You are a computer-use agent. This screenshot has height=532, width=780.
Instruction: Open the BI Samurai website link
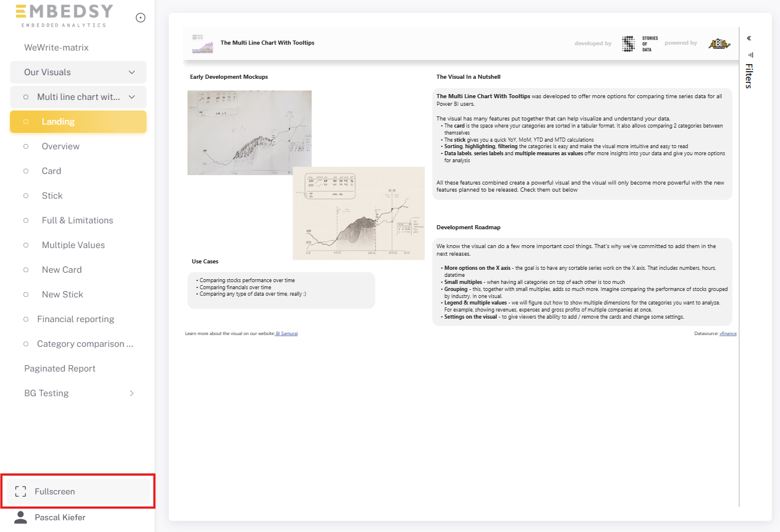(x=287, y=334)
